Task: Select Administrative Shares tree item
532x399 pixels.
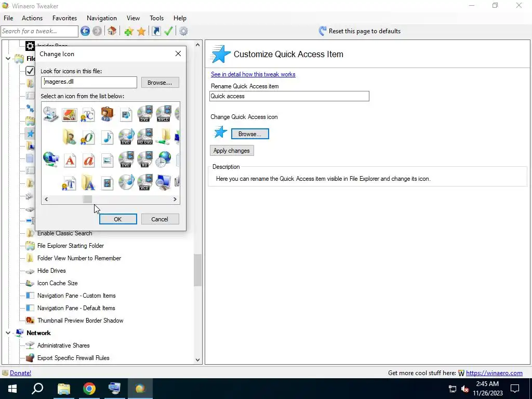Action: [63, 345]
